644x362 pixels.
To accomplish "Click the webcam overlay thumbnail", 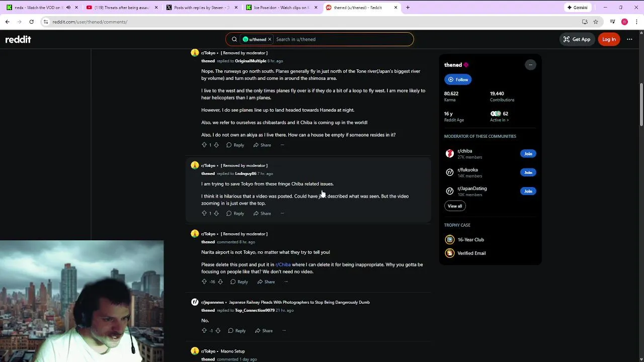I will [x=82, y=301].
